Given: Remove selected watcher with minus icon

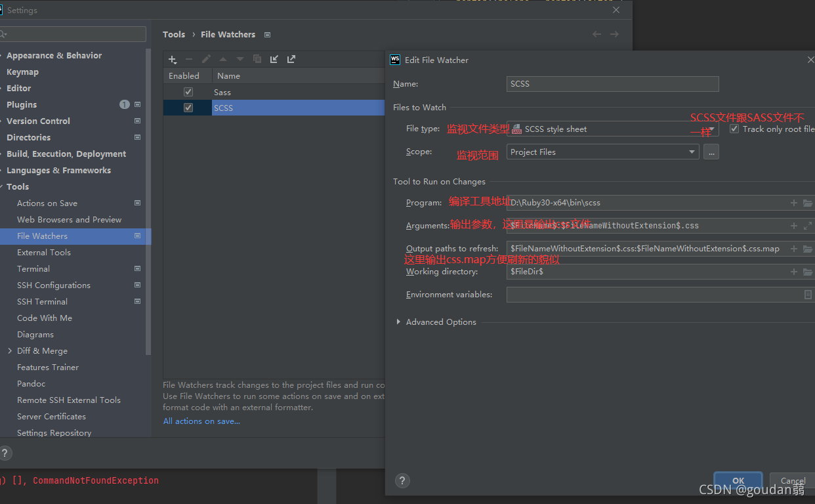Looking at the screenshot, I should point(189,59).
